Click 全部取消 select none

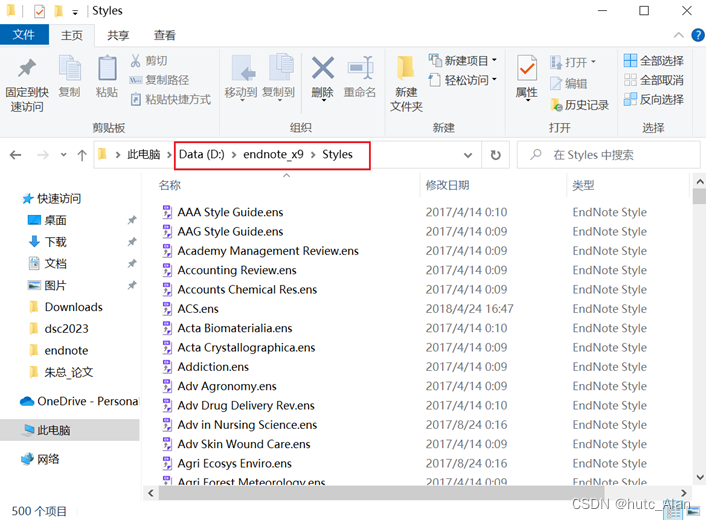point(654,80)
